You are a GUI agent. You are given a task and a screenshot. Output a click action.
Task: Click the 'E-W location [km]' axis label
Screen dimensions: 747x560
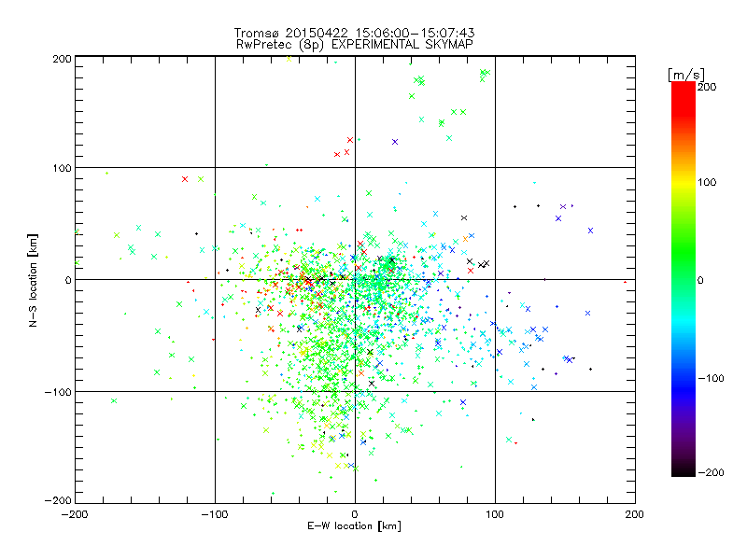[355, 526]
